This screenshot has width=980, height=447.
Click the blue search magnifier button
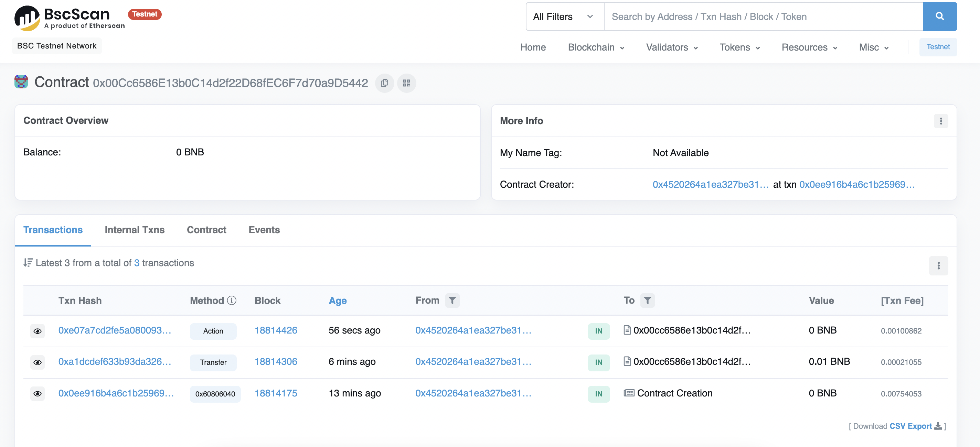(939, 17)
